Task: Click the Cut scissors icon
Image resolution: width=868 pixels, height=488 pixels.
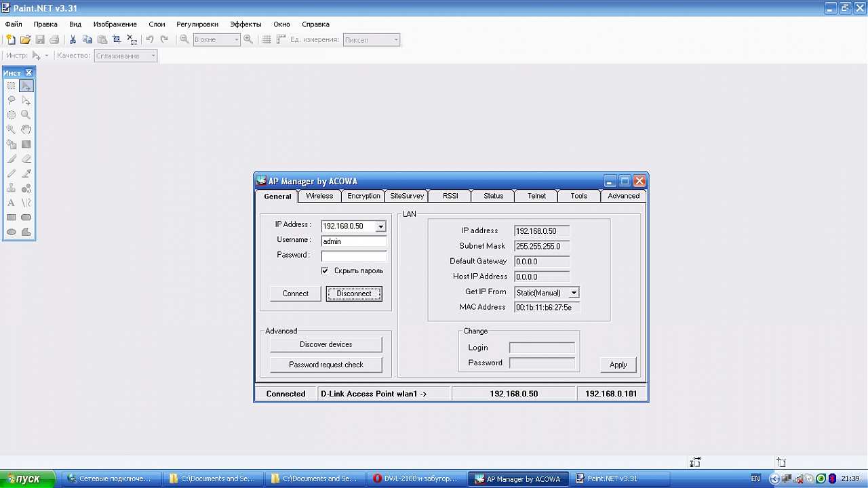Action: tap(73, 40)
